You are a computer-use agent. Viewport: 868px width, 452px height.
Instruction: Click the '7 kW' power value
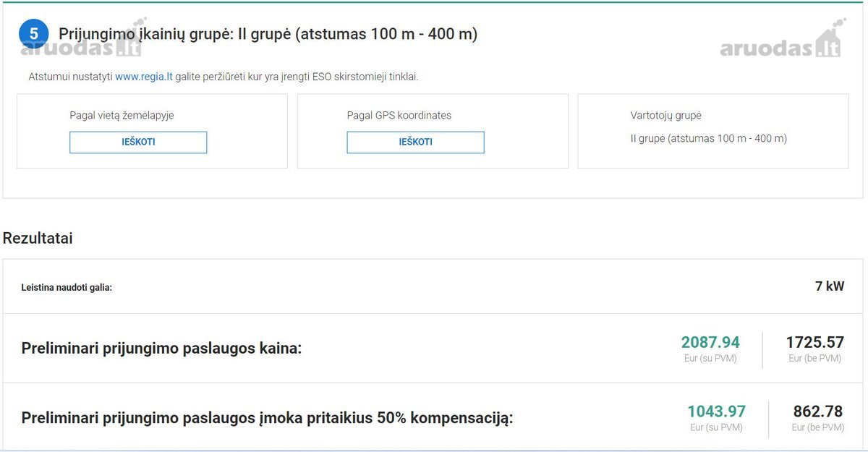[830, 286]
